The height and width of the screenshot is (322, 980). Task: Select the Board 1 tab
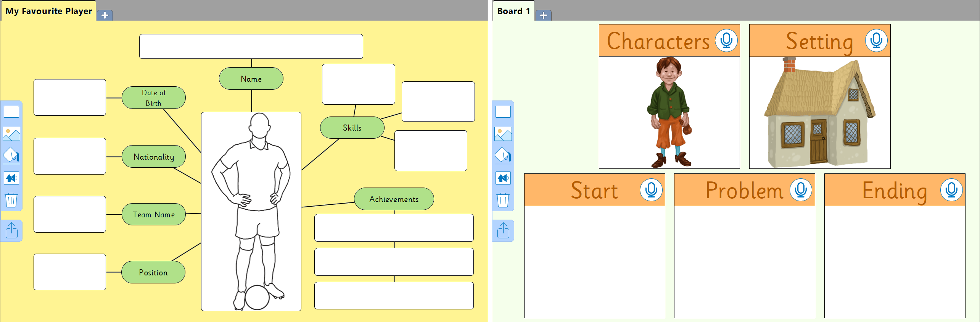click(x=513, y=11)
